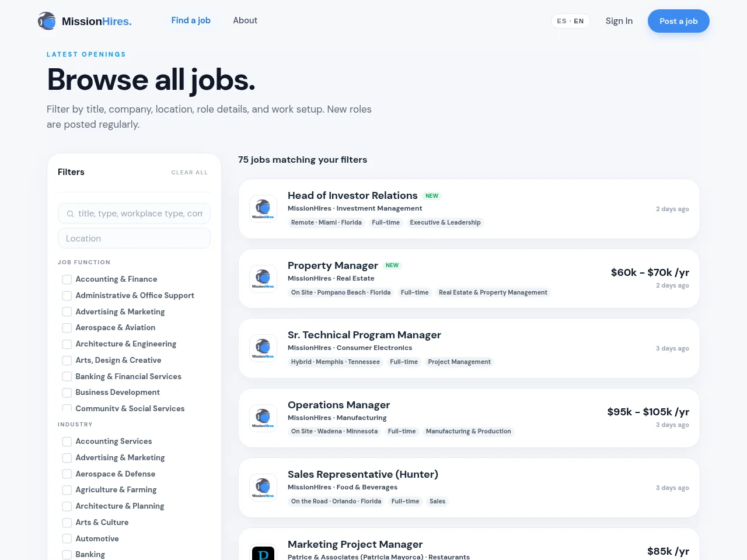Check Administrative & Office Support filter
Screen dimensions: 747x560
[x=67, y=296]
